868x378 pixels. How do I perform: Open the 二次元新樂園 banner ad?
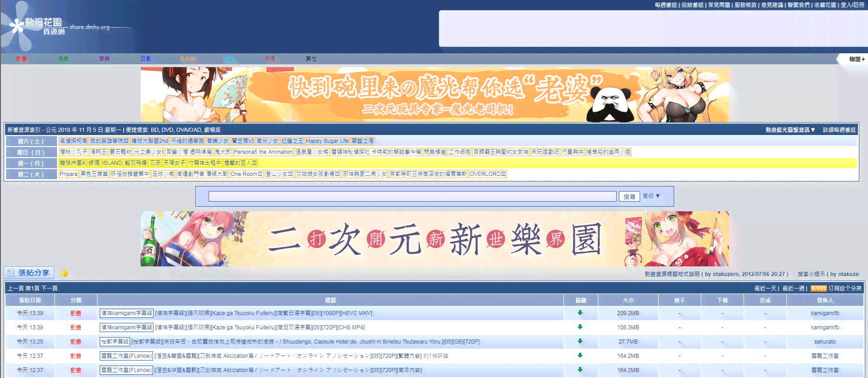(435, 239)
